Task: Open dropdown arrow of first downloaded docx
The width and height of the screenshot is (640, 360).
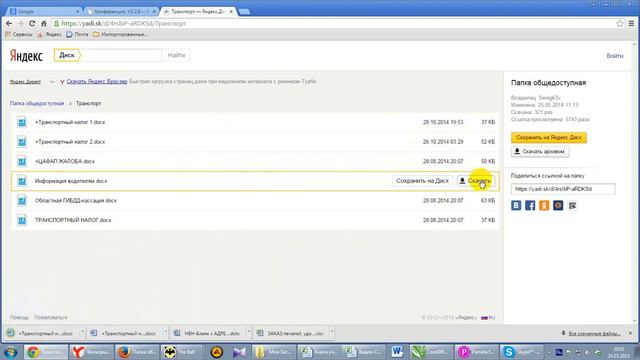Action: [82, 333]
